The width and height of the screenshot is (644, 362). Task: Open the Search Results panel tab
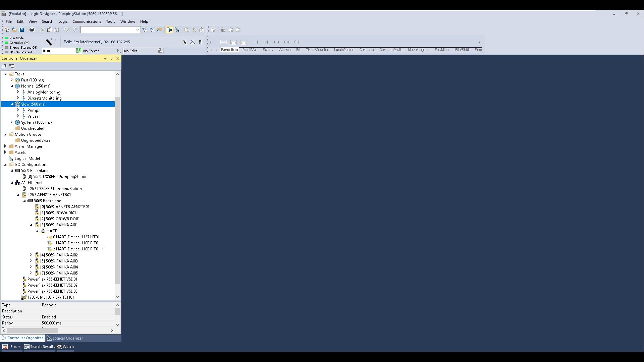click(40, 347)
